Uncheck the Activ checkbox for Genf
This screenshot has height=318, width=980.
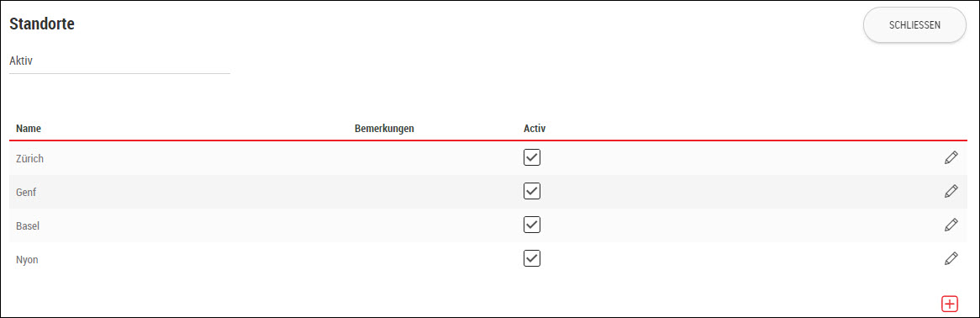532,191
